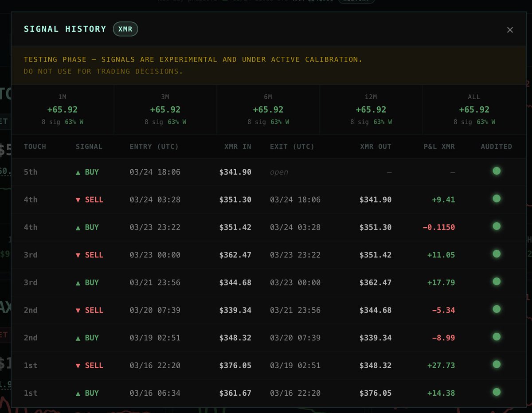Viewport: 532px width, 413px height.
Task: Click the P&L value -5.34
Action: pos(443,310)
